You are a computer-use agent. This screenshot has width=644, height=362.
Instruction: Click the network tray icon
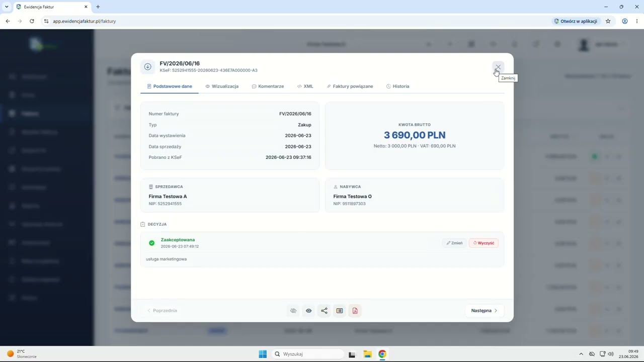point(602,354)
